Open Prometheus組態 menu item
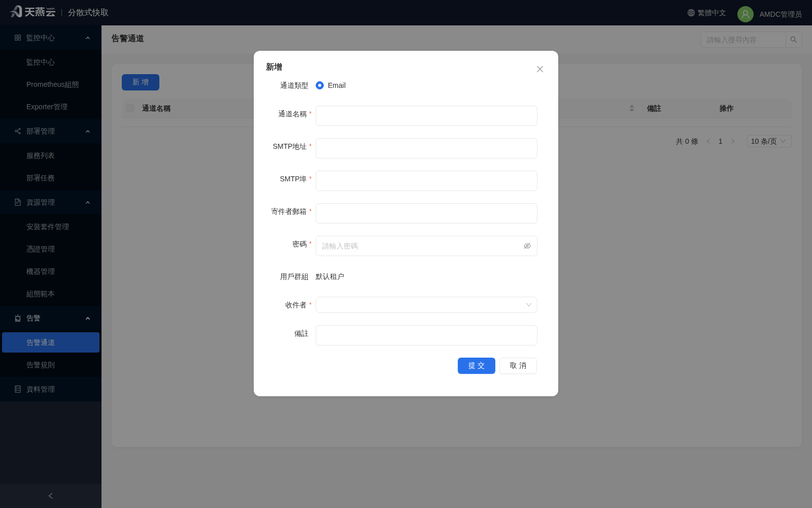 [51, 84]
